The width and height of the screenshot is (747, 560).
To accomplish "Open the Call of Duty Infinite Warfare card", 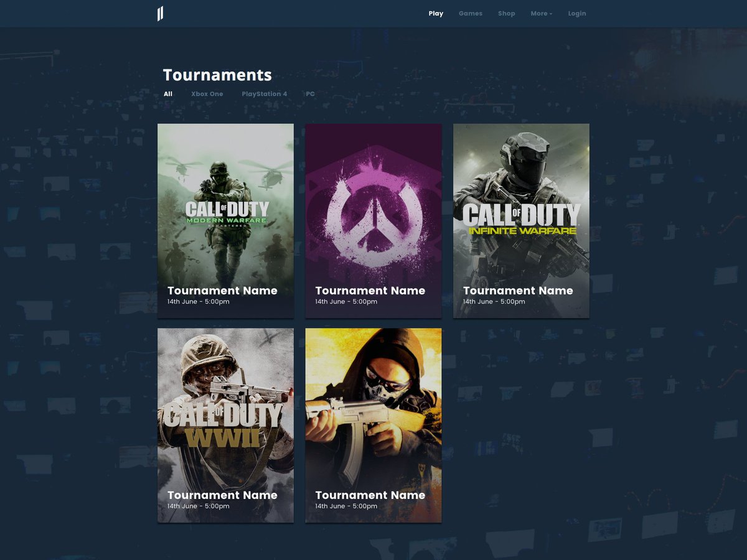I will pos(521,221).
